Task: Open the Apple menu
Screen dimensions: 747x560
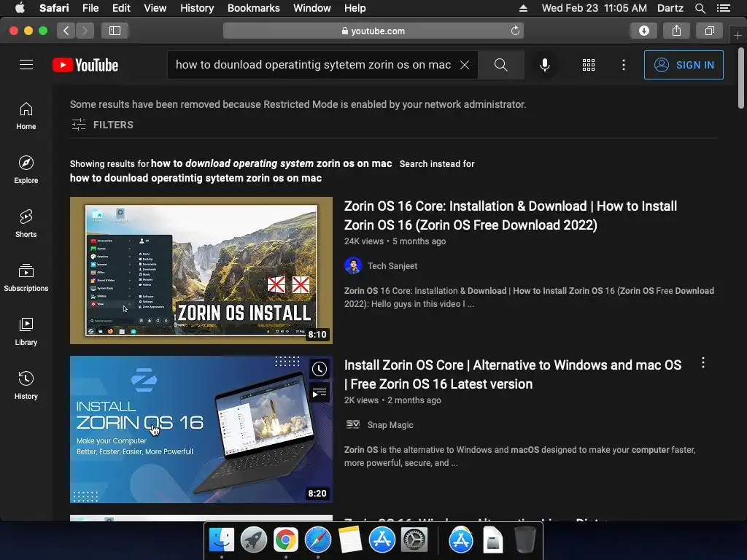Action: point(20,8)
